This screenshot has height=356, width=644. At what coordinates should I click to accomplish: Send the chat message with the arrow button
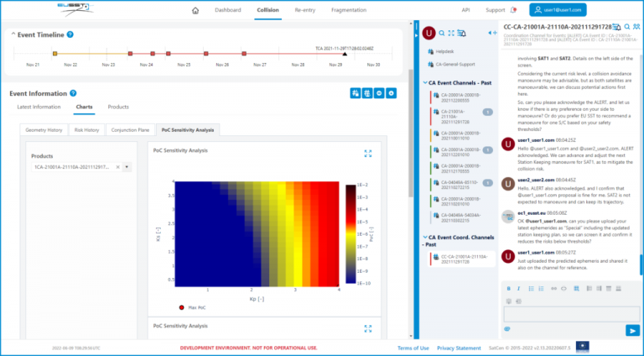(632, 330)
